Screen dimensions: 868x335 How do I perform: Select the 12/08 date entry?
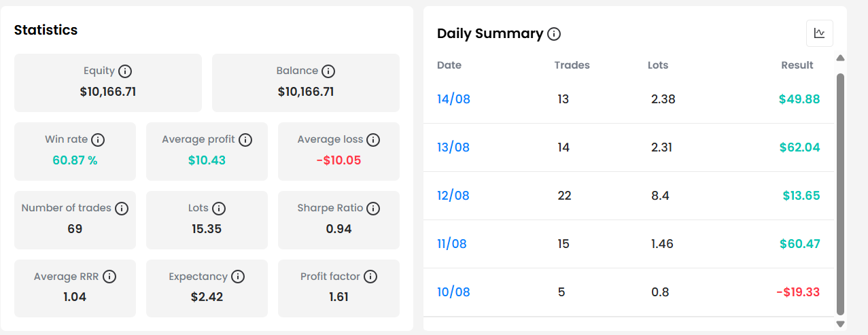coord(453,196)
